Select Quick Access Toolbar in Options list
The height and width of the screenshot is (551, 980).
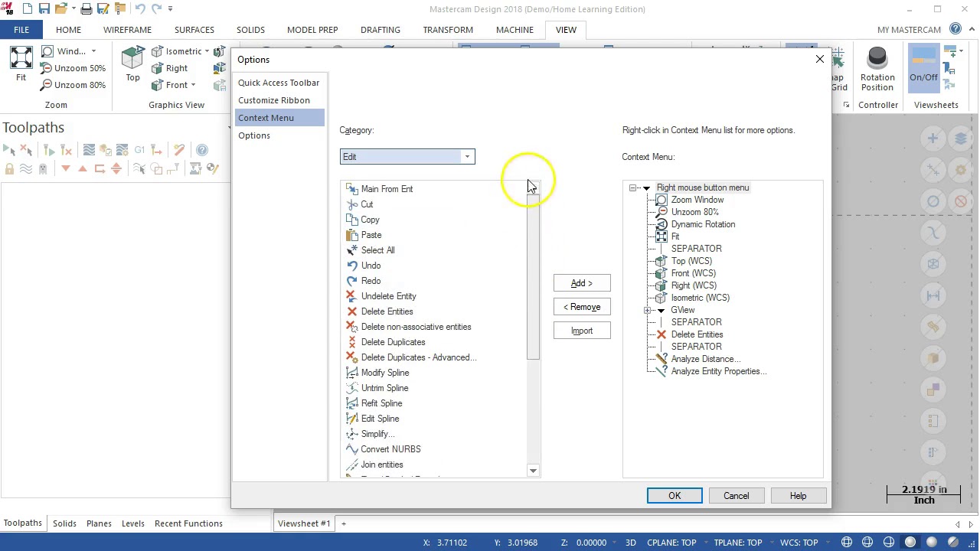pyautogui.click(x=279, y=83)
